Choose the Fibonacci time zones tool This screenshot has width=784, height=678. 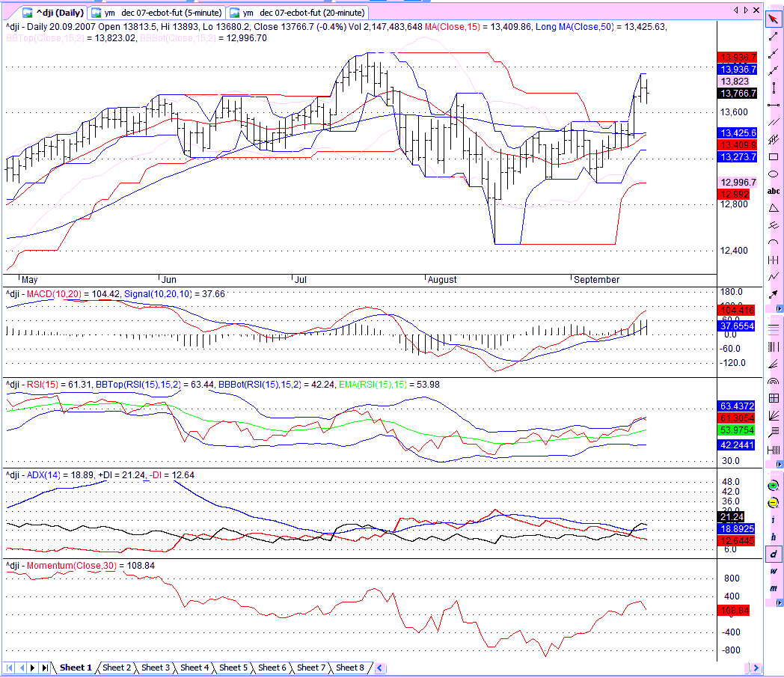pyautogui.click(x=774, y=346)
